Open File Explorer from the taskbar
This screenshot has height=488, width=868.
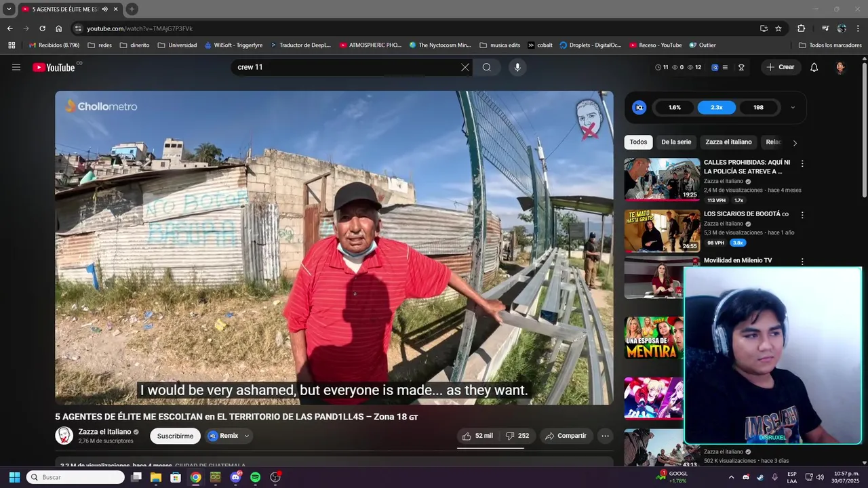[155, 477]
